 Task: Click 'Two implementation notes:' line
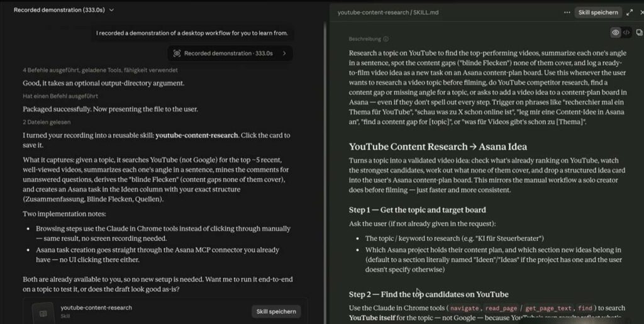(x=64, y=214)
